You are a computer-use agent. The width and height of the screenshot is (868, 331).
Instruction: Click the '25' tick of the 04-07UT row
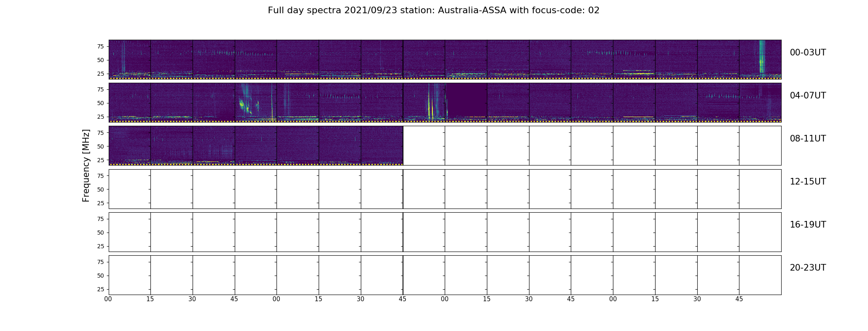100,117
